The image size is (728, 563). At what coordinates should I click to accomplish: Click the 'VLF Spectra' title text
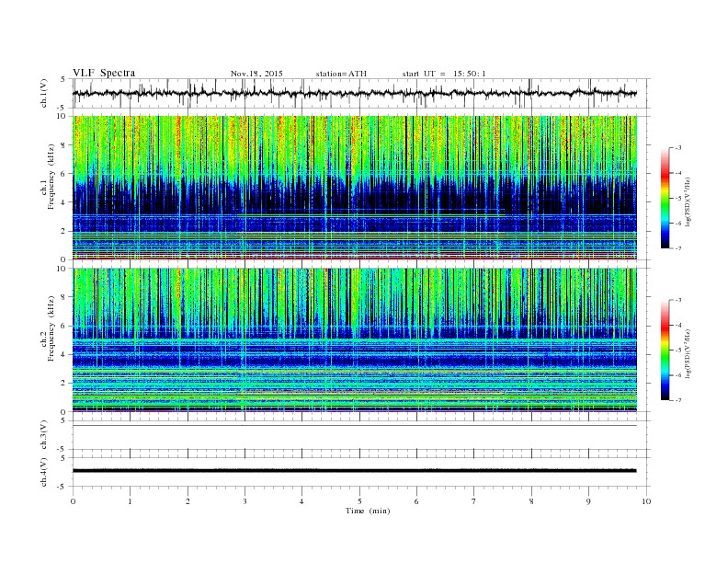tap(104, 73)
